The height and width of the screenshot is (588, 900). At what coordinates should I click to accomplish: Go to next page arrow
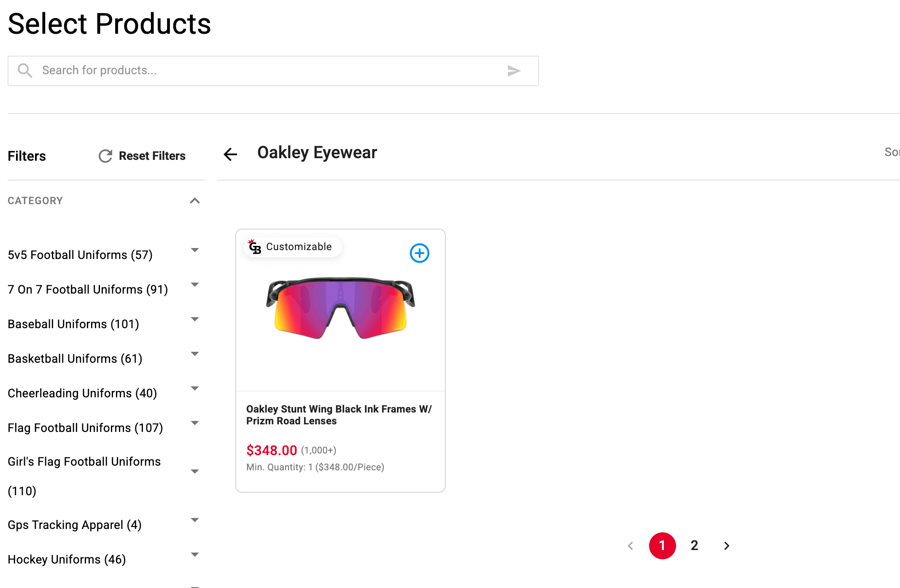pyautogui.click(x=726, y=546)
